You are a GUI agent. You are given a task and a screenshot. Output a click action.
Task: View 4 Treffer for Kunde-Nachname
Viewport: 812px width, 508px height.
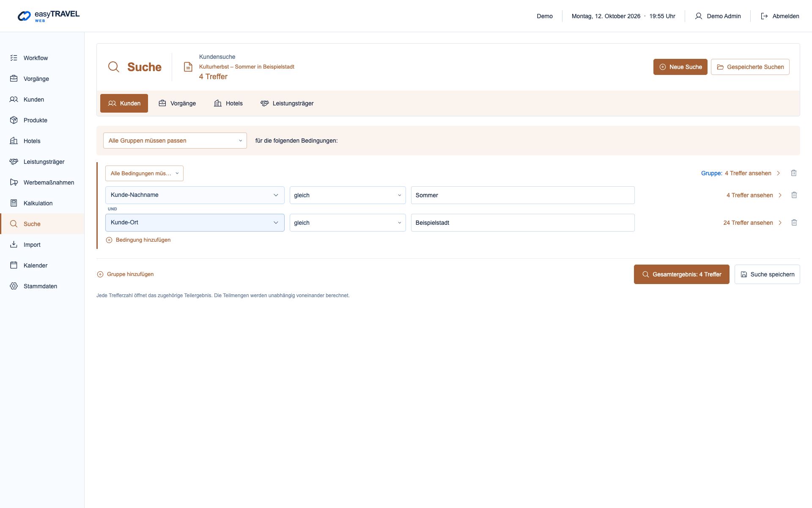754,195
